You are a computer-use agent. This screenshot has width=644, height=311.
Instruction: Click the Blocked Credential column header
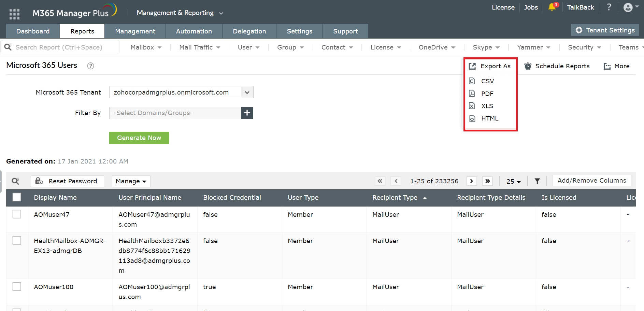coord(232,198)
